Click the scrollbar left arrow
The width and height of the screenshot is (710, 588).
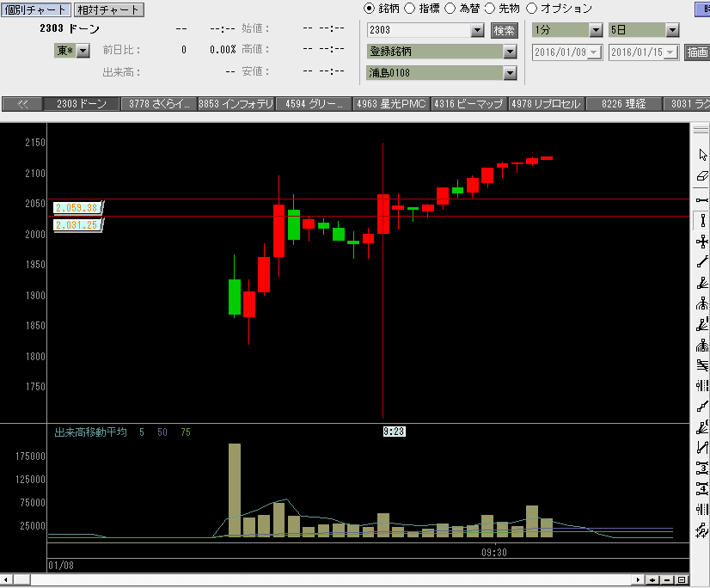point(6,580)
